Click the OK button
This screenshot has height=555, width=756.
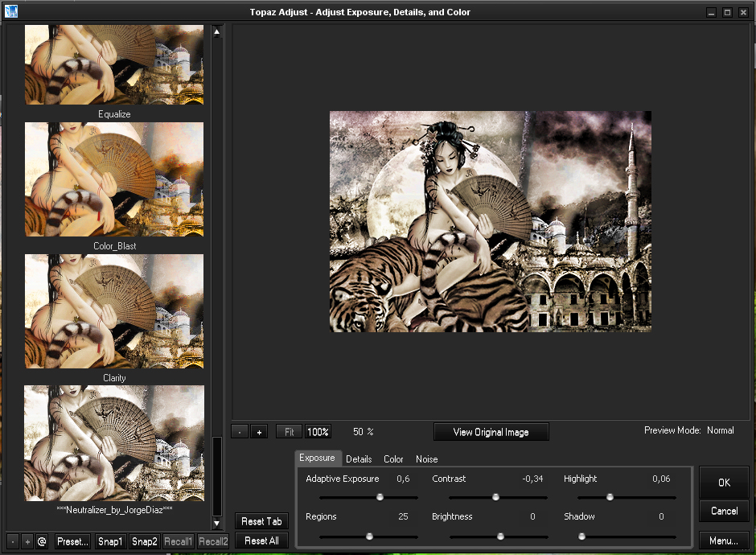coord(724,483)
